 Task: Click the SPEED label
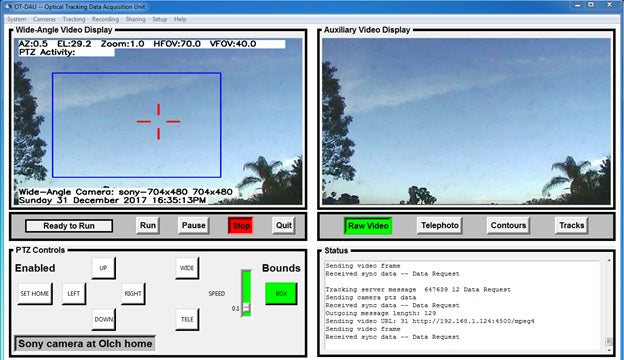[216, 294]
